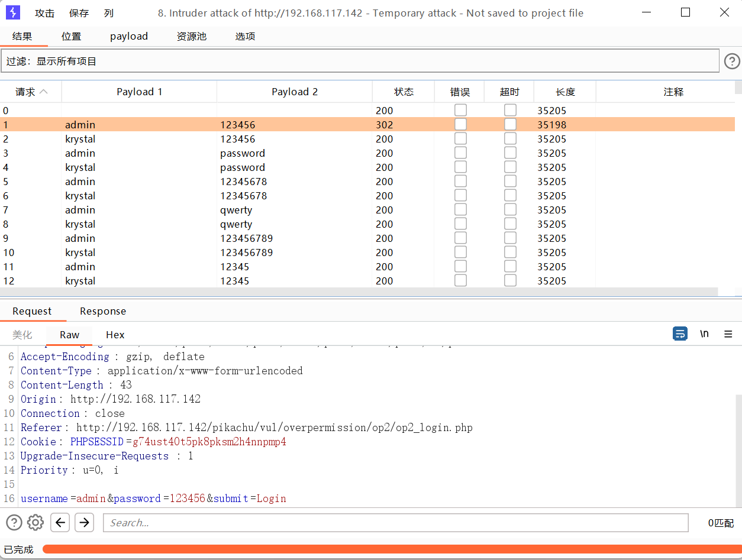The image size is (742, 560).
Task: Select the 美化 view tab
Action: pos(22,335)
